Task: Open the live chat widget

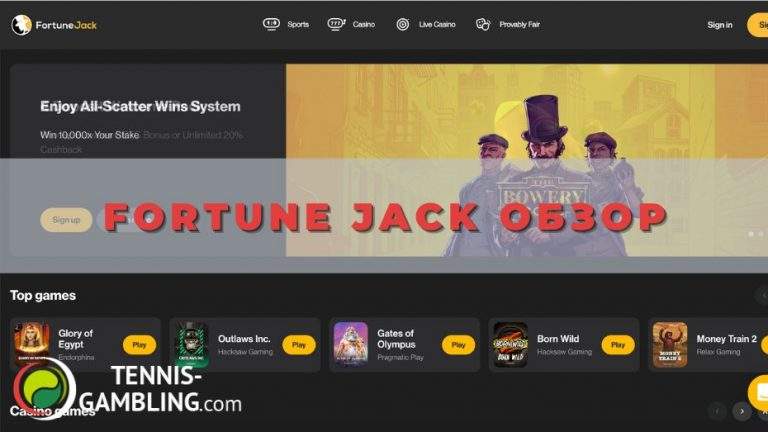Action: [x=759, y=393]
